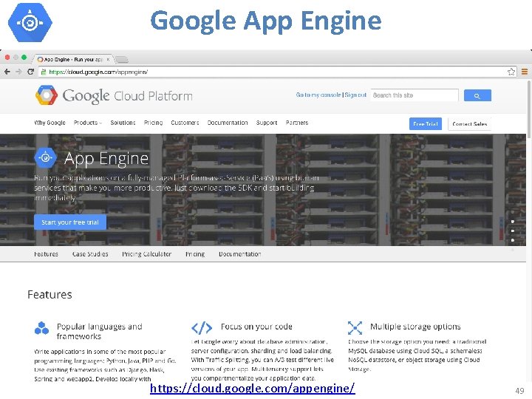
Task: Select the Case Studies sub-tab
Action: (x=90, y=254)
